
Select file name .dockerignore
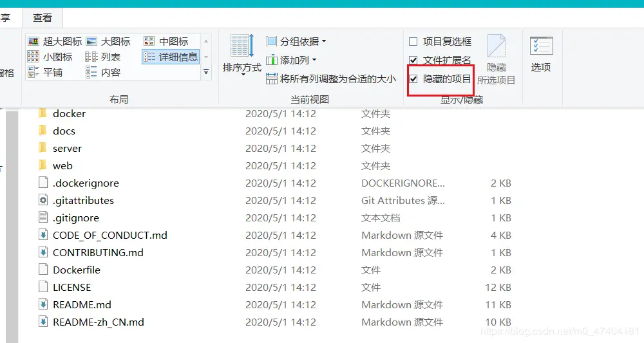pyautogui.click(x=86, y=183)
